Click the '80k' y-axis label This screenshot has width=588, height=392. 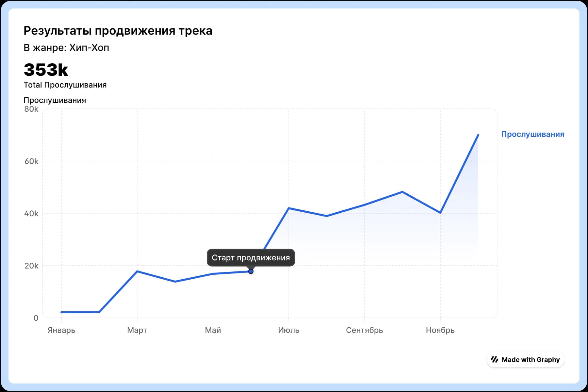[x=31, y=109]
